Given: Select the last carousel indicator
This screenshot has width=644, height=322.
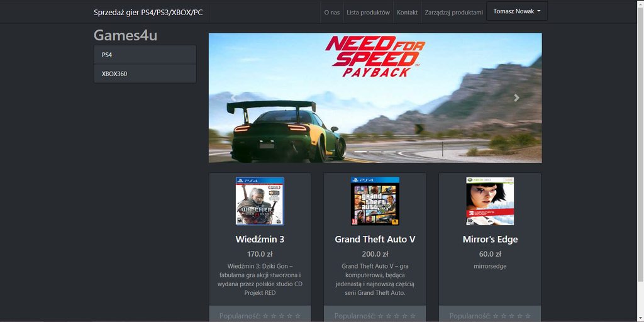Looking at the screenshot, I should pos(390,152).
